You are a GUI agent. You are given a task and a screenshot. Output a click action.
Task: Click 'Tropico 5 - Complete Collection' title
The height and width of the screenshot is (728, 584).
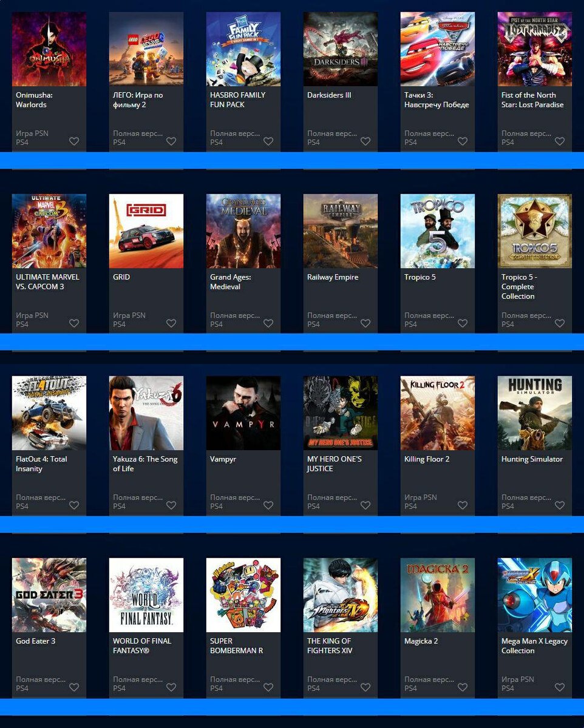518,287
